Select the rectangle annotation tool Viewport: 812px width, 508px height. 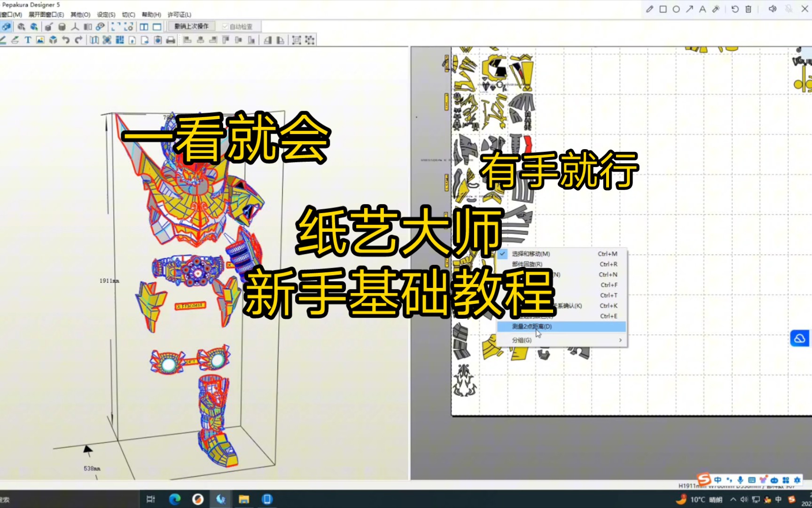[x=663, y=9]
